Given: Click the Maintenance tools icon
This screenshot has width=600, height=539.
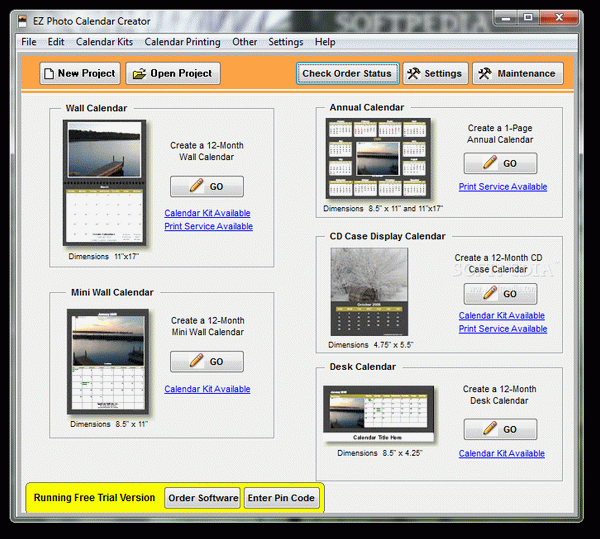Looking at the screenshot, I should pyautogui.click(x=485, y=73).
